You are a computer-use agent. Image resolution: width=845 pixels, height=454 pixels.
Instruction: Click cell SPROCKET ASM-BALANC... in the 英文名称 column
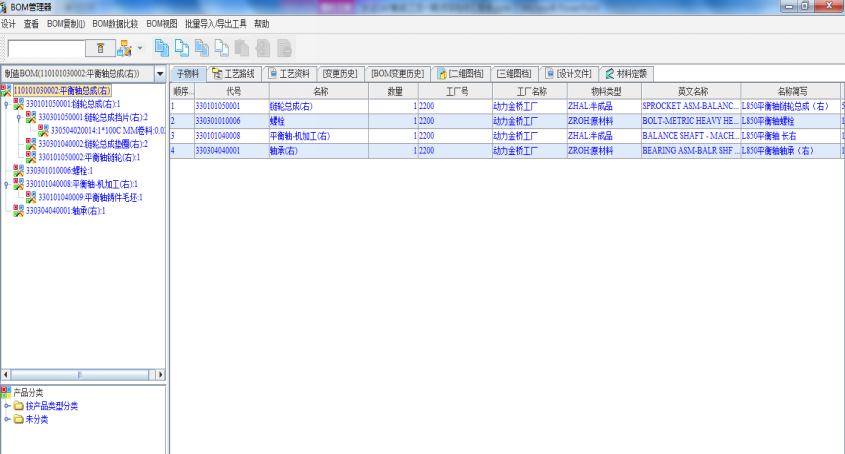point(691,106)
